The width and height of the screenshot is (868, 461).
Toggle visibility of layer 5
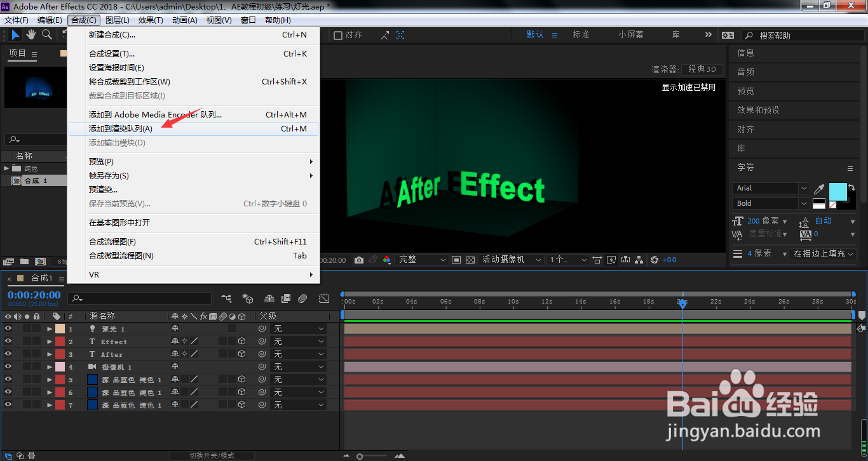coord(8,380)
